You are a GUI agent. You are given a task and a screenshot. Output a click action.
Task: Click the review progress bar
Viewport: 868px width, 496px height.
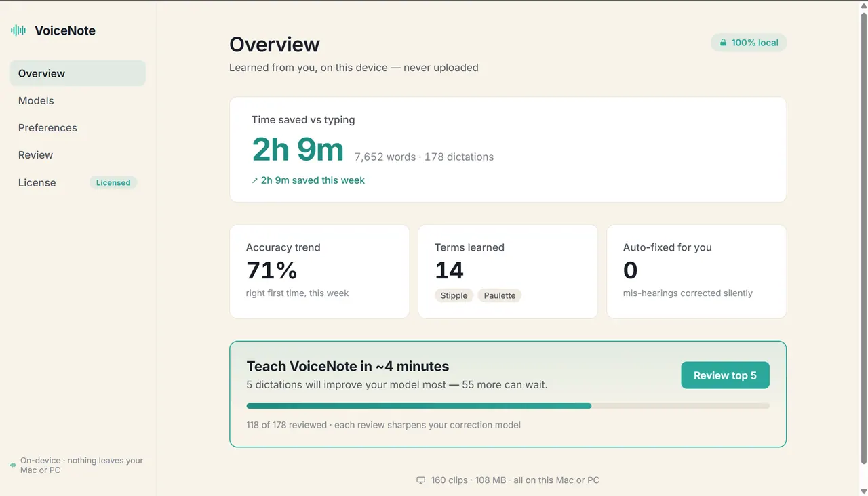tap(508, 406)
